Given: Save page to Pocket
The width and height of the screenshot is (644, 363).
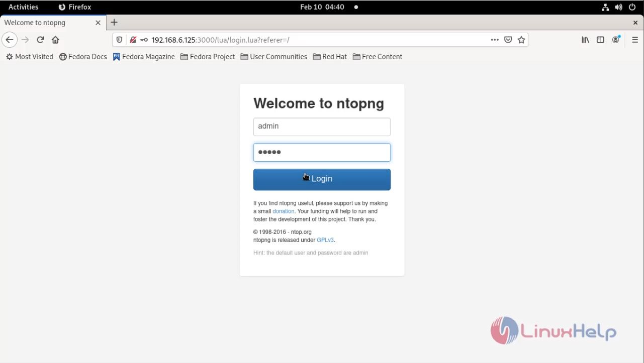Looking at the screenshot, I should click(508, 40).
